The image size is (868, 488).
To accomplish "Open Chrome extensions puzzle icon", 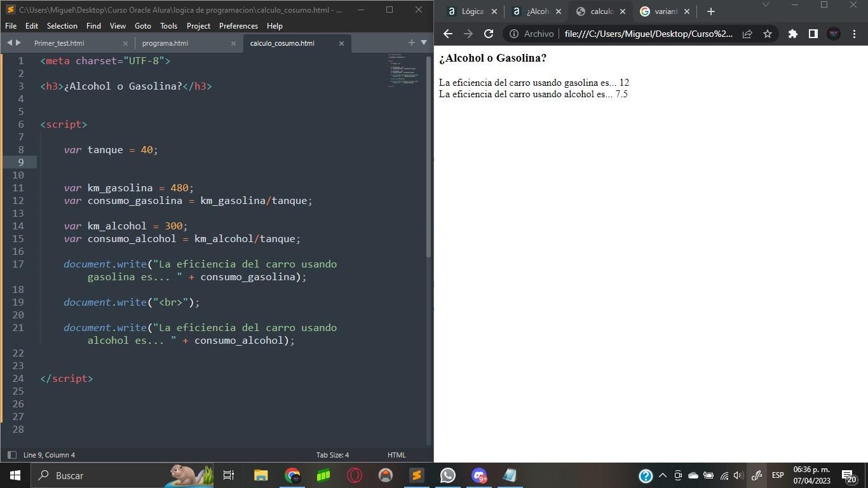I will 792,34.
